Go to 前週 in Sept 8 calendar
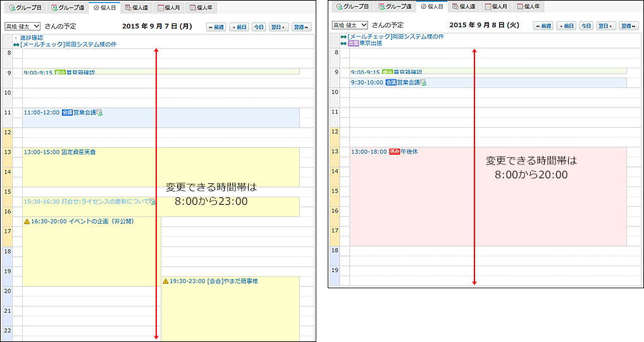This screenshot has height=342, width=644. click(x=543, y=26)
